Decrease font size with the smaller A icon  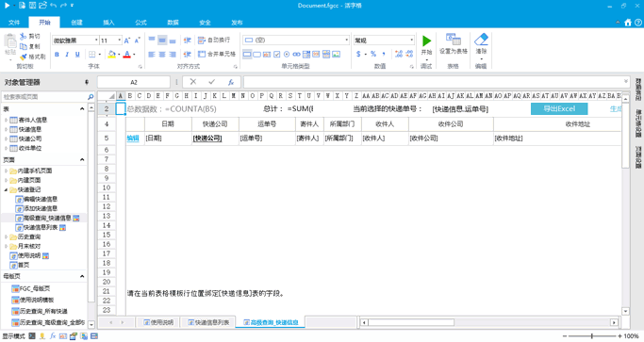pos(137,41)
